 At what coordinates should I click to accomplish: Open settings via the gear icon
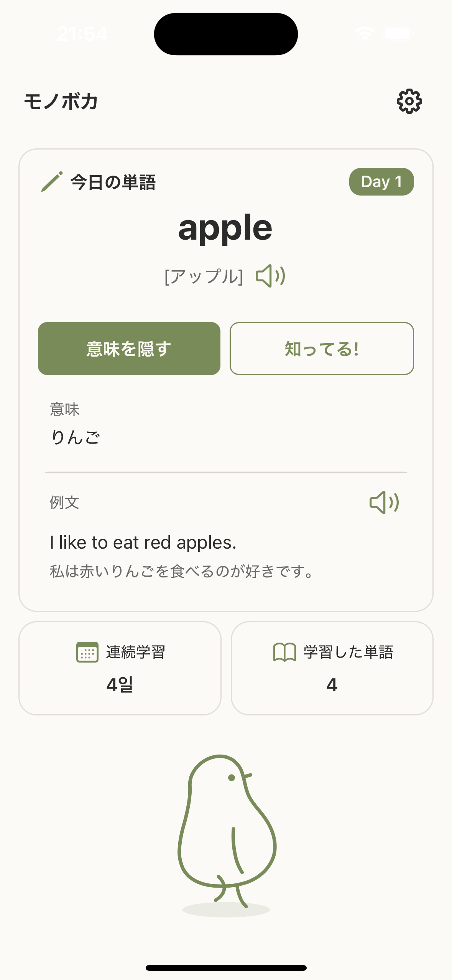click(x=409, y=102)
